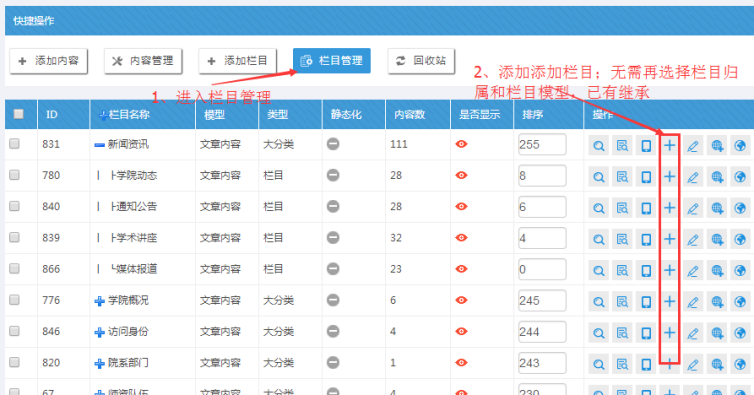Click the 添加内容 button
The height and width of the screenshot is (395, 754).
click(49, 61)
